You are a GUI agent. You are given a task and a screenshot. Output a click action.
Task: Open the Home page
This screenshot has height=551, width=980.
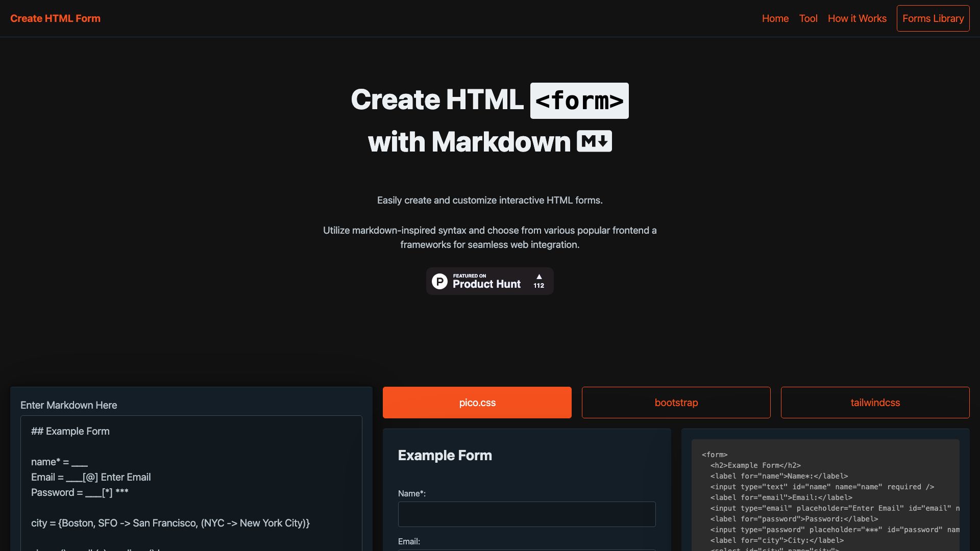click(775, 18)
